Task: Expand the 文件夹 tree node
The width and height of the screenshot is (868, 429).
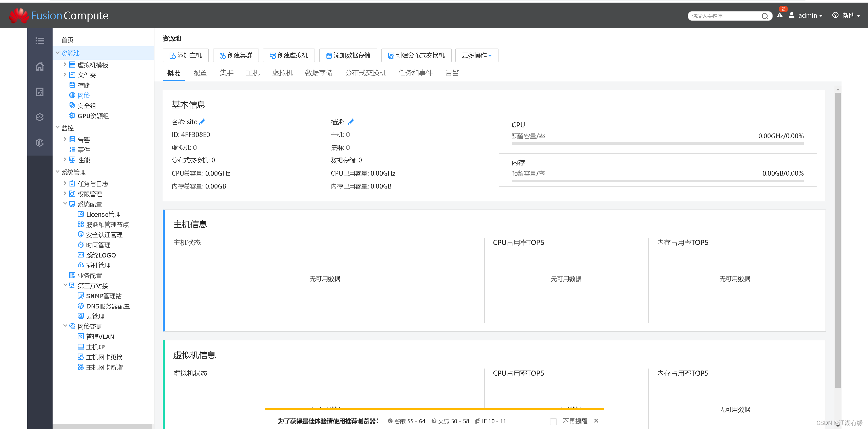Action: (65, 74)
